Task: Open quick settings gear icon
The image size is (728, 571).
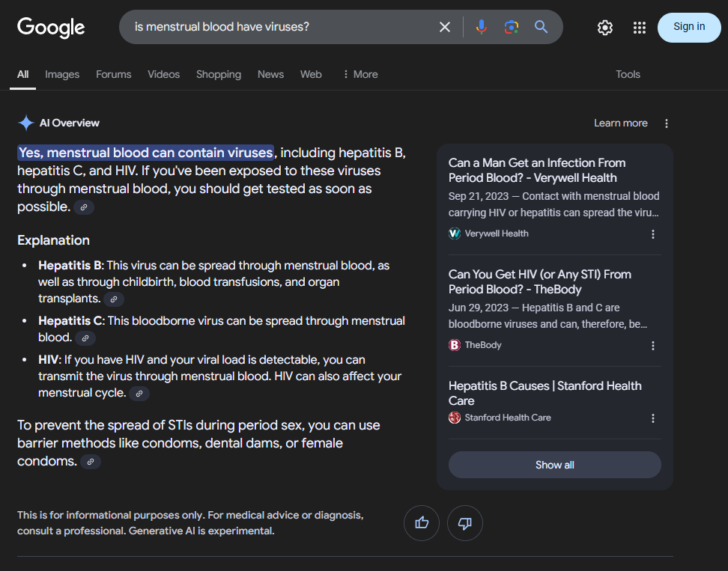Action: (x=605, y=28)
